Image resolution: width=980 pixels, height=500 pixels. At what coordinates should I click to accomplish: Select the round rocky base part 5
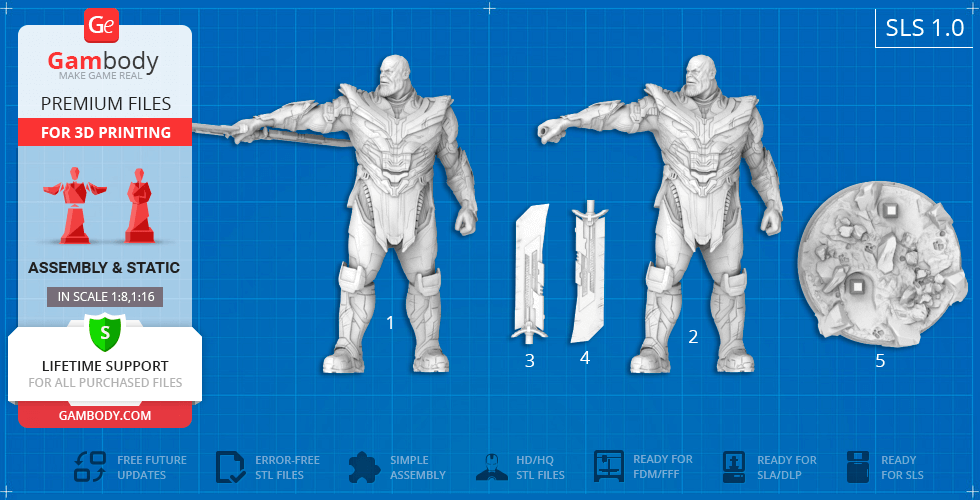(882, 265)
